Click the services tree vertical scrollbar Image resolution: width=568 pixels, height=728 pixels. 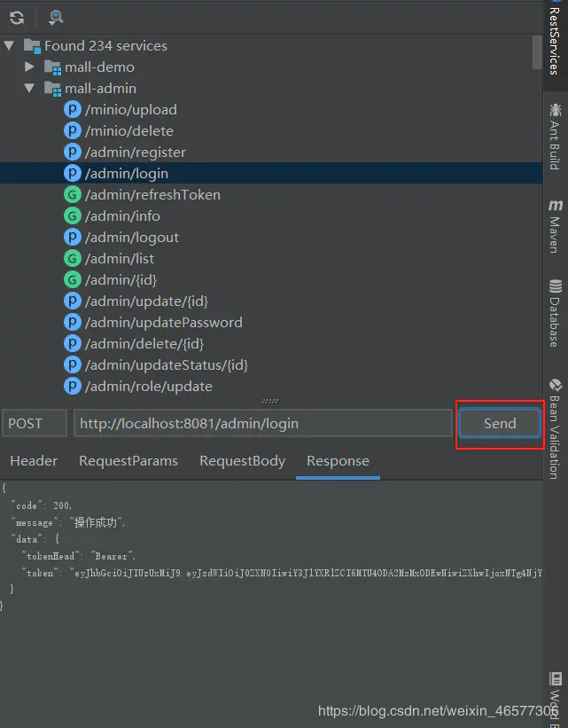click(537, 52)
